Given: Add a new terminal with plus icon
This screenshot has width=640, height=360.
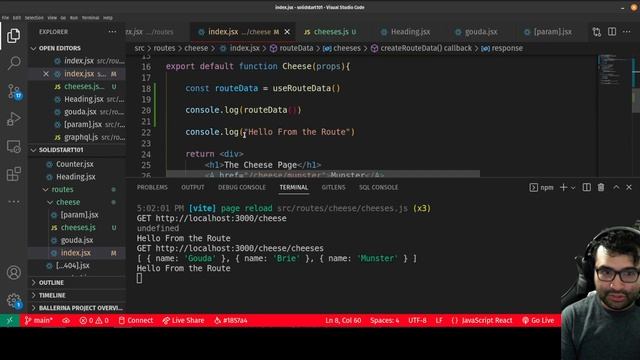Looking at the screenshot, I should click(563, 187).
